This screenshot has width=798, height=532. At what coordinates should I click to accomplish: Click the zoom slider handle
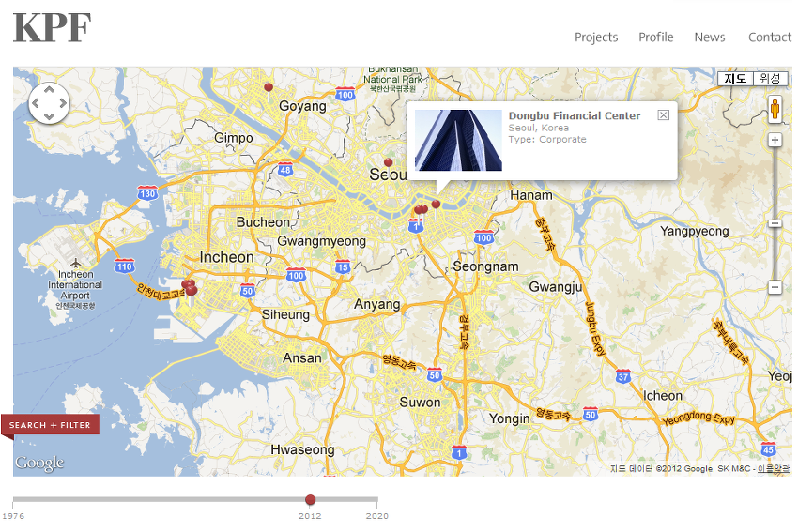click(775, 224)
